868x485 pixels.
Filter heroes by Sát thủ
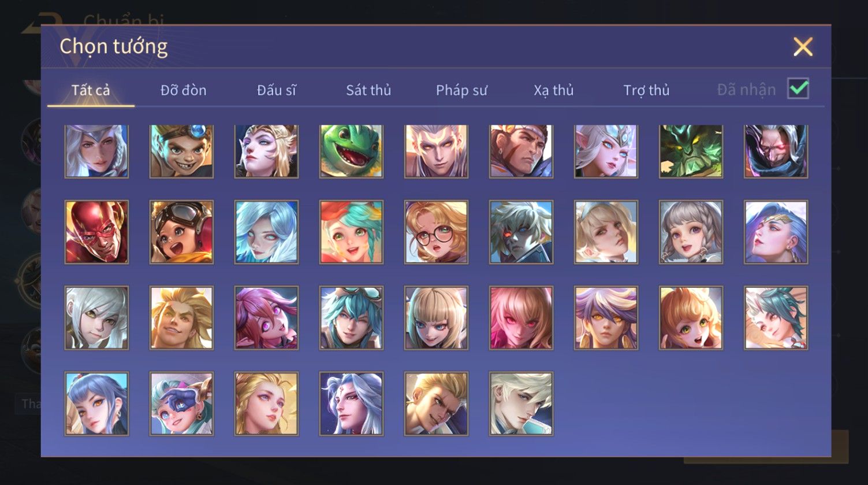(x=368, y=90)
